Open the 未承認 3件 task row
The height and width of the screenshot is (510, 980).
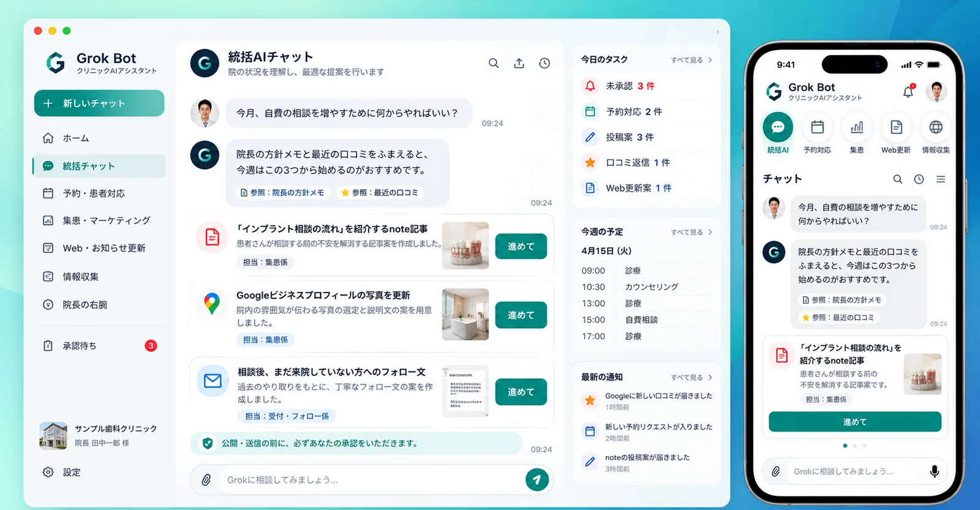click(x=646, y=86)
